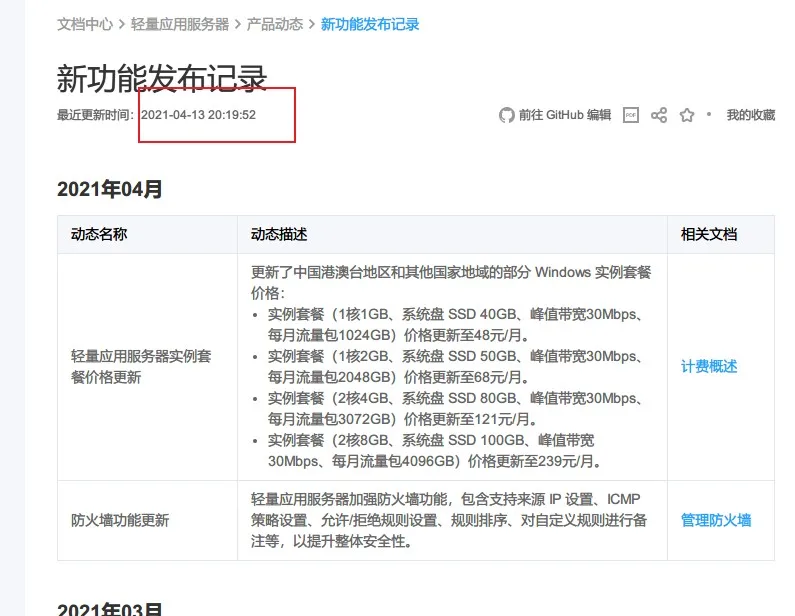
Task: Go to 轻量应用服务器 in the breadcrumb
Action: 180,24
